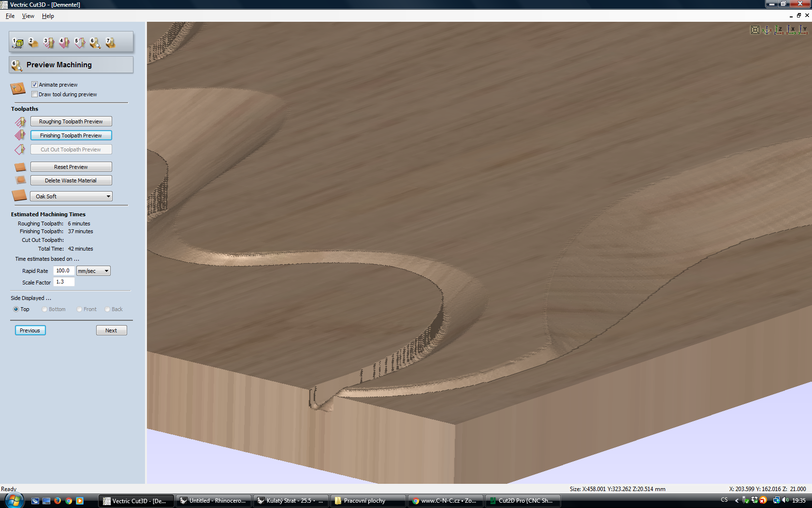Switch to isometric view
This screenshot has width=812, height=508.
767,30
